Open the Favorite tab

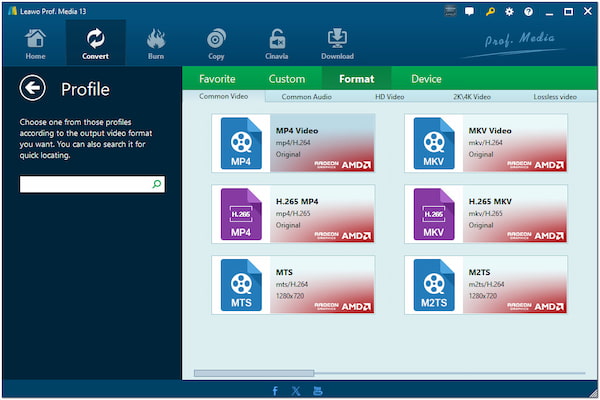pos(217,79)
